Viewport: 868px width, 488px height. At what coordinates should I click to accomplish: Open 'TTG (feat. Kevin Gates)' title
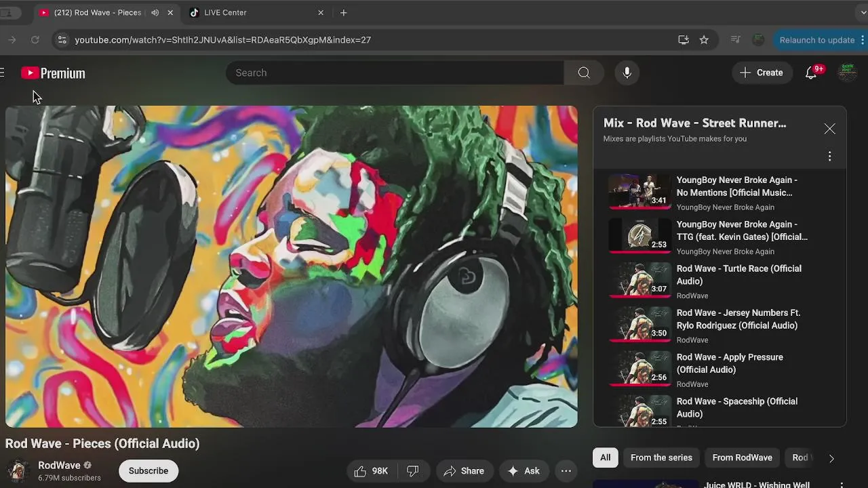(742, 230)
